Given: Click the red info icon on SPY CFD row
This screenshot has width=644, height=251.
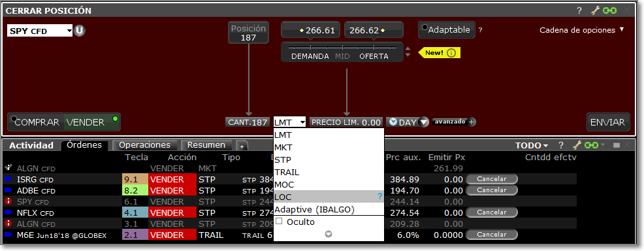Looking at the screenshot, I should pos(8,202).
